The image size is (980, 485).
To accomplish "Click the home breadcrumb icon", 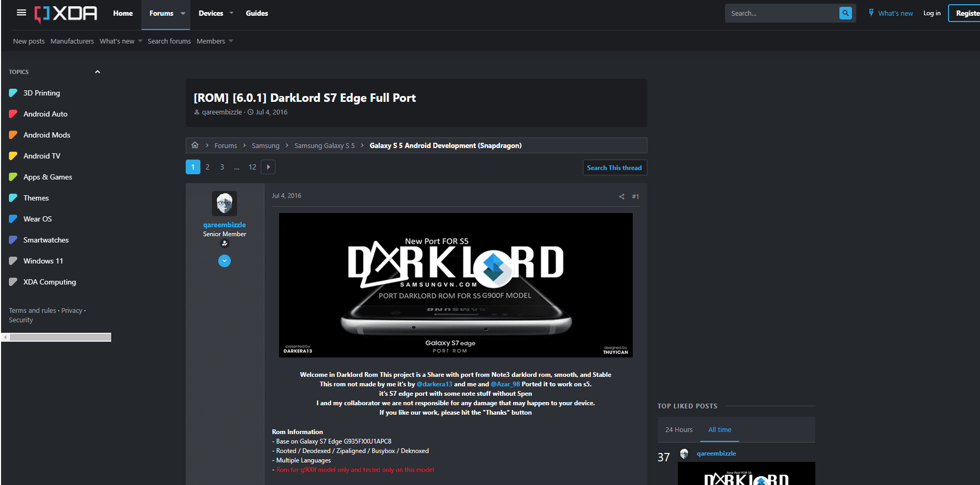I will (195, 145).
